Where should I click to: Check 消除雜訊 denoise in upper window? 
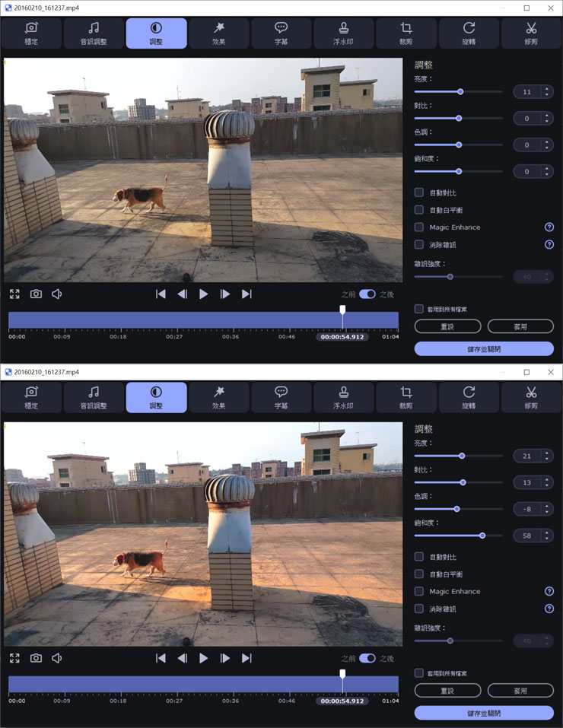pos(419,244)
